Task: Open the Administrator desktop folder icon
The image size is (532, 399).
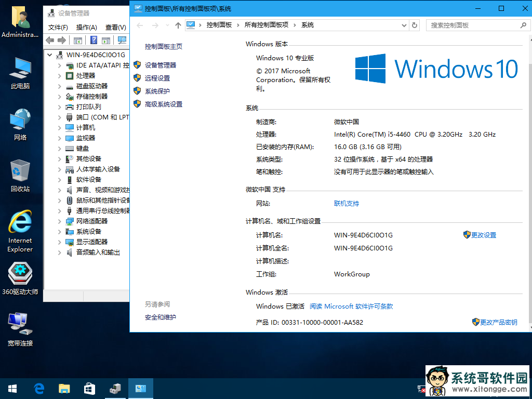Action: pyautogui.click(x=20, y=22)
